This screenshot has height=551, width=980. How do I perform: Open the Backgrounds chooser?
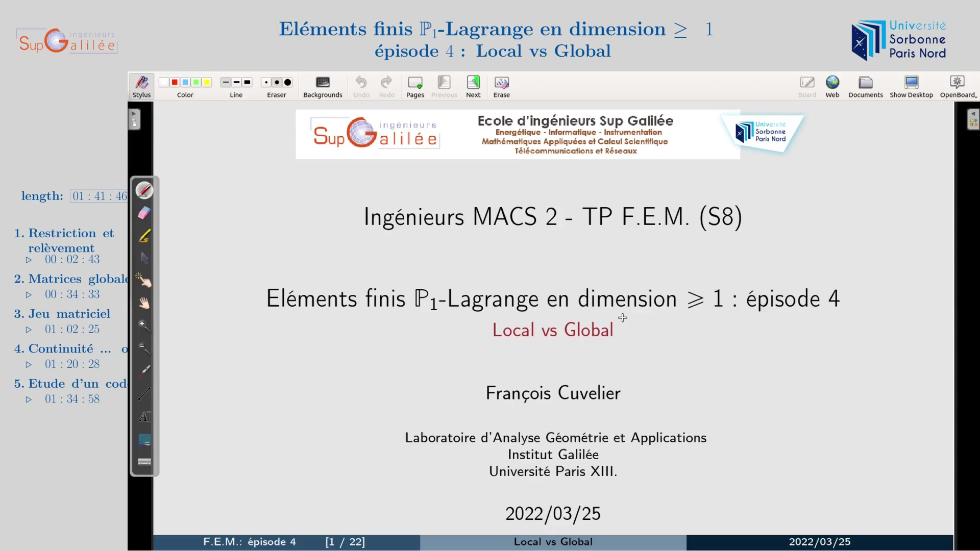point(323,87)
